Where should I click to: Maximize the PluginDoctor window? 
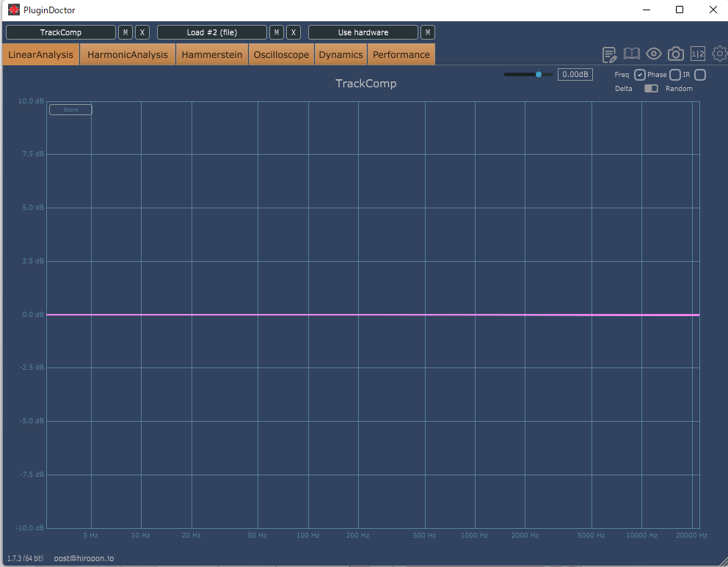tap(680, 10)
